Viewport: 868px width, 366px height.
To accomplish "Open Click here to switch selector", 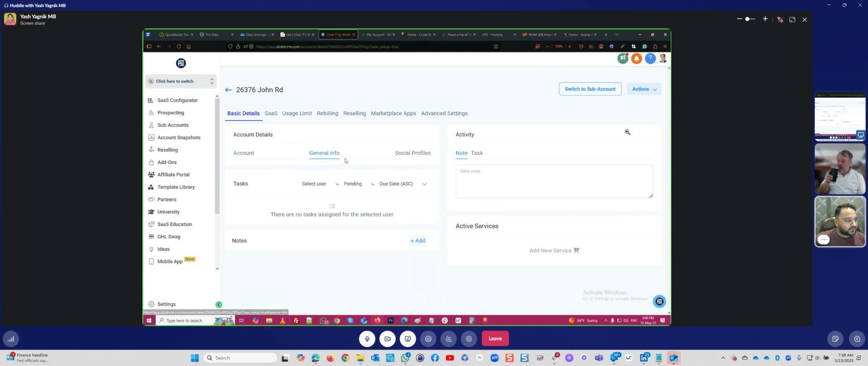I will (181, 81).
